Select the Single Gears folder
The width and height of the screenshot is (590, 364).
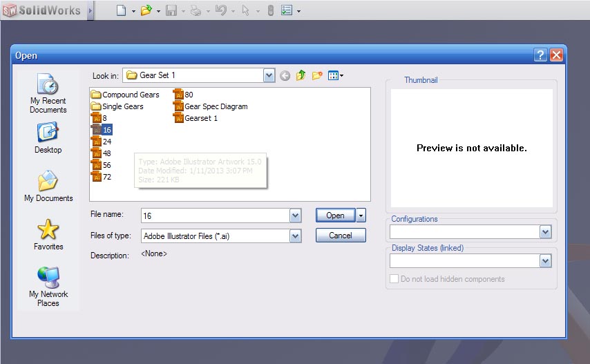[117, 106]
